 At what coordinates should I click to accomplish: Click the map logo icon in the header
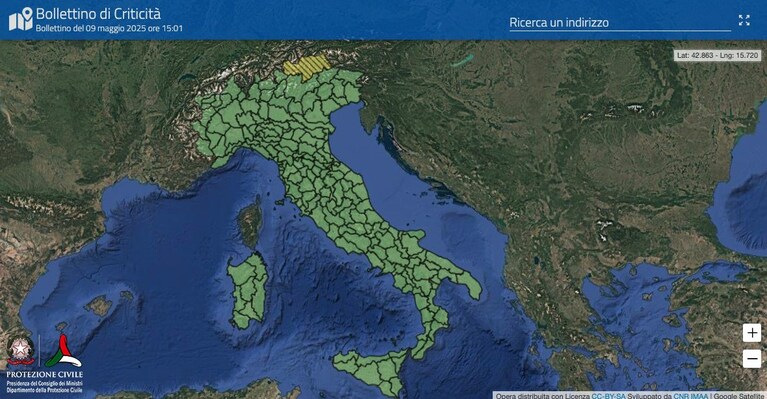[21, 19]
